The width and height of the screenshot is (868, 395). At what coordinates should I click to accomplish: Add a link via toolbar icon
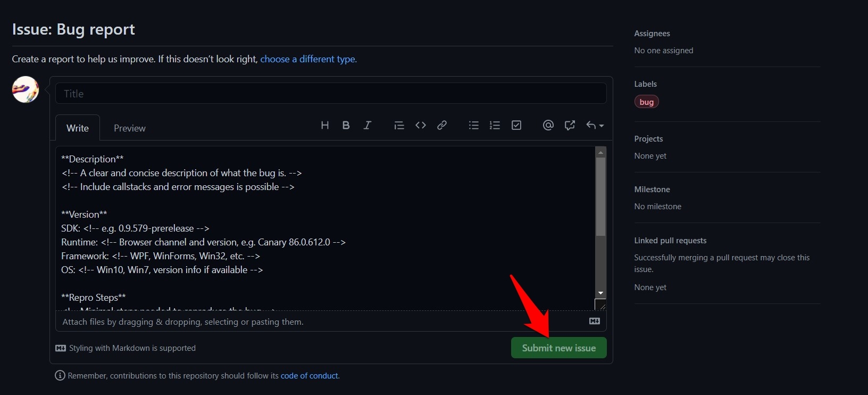(442, 125)
